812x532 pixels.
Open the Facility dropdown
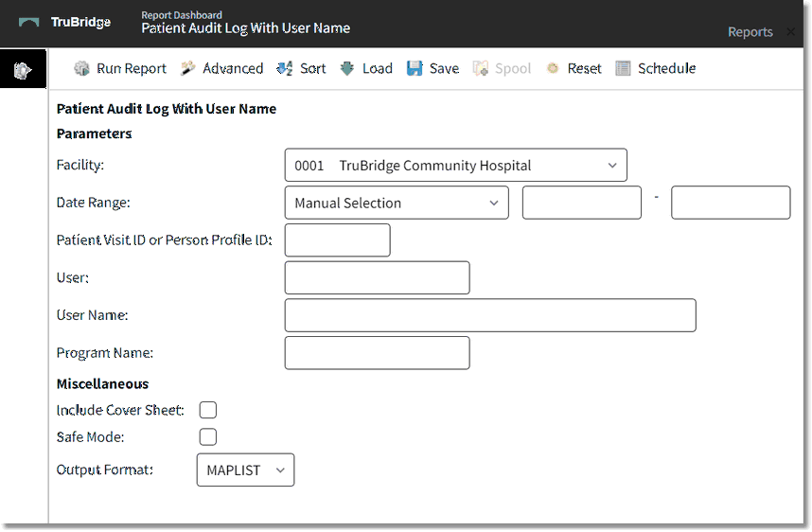456,166
